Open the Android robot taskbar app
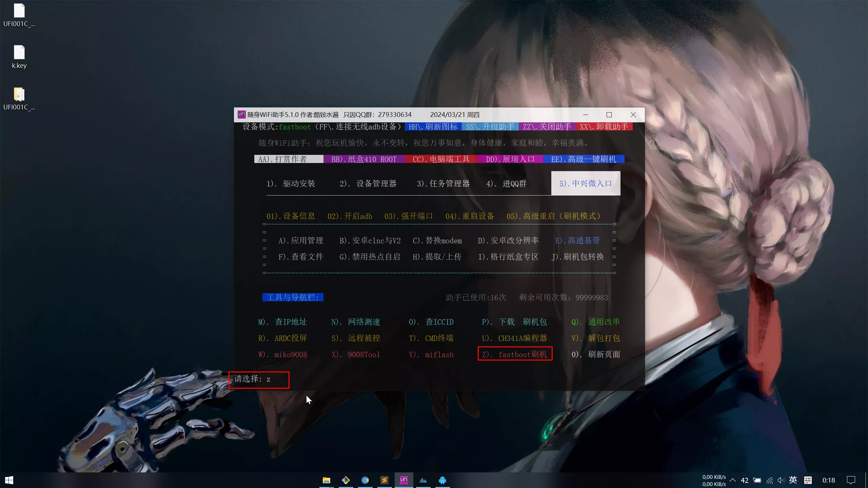This screenshot has width=868, height=488. click(442, 480)
